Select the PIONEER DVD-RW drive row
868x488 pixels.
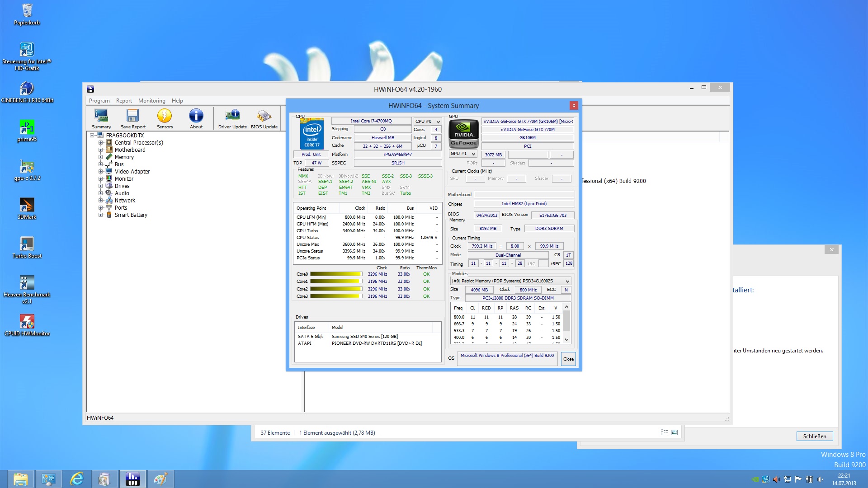368,343
